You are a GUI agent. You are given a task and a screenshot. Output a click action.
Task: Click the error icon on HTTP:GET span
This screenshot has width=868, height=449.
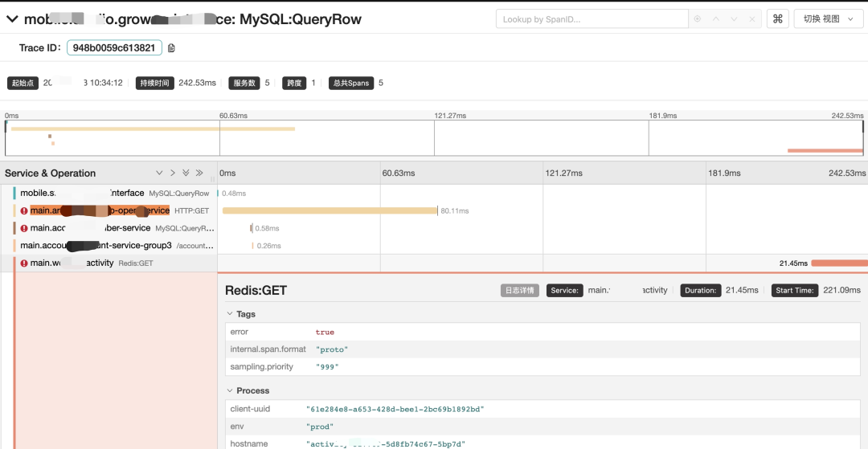[24, 210]
